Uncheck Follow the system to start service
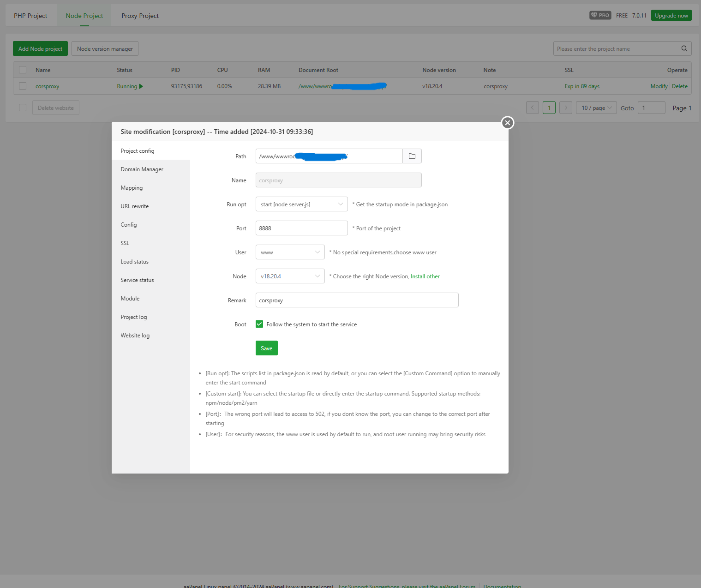 (x=259, y=324)
